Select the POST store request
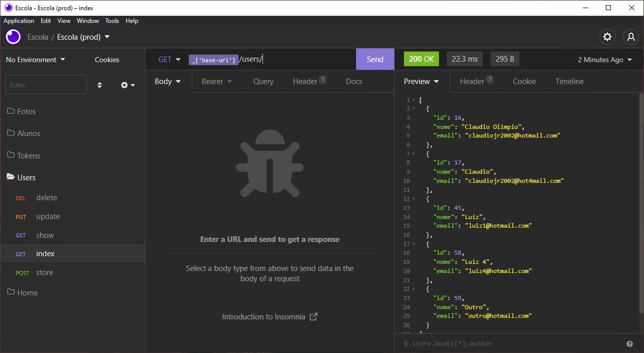 72,273
